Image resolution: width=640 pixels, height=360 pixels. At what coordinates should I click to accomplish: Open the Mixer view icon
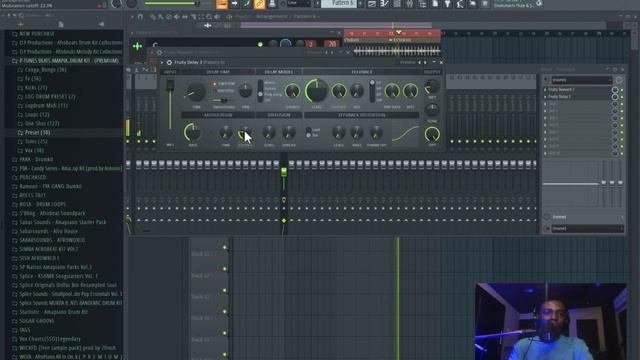tap(410, 4)
